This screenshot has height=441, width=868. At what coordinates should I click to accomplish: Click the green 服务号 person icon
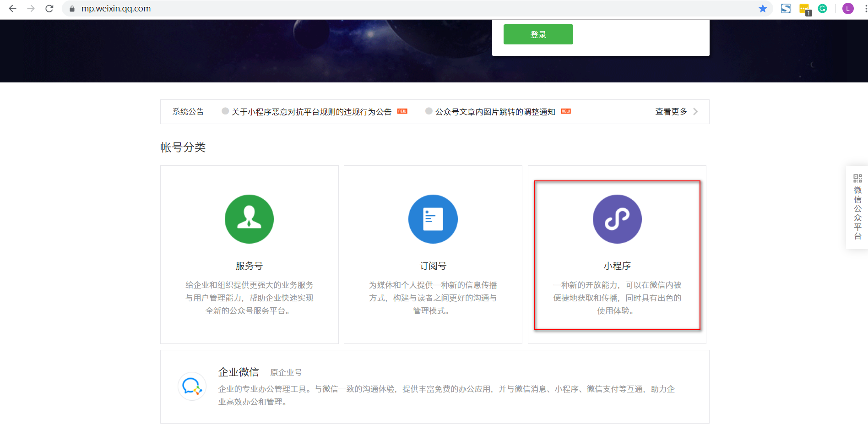click(x=249, y=219)
